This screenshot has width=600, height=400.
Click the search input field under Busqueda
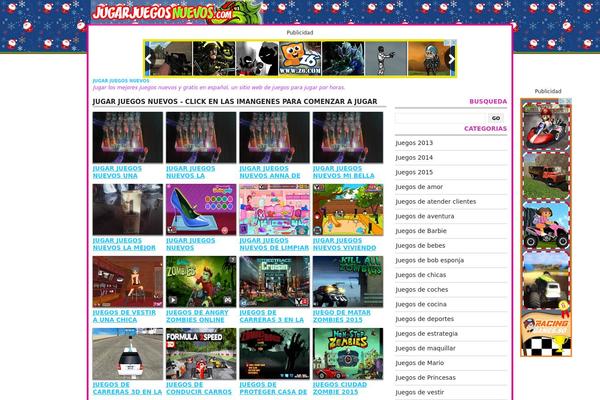[x=441, y=118]
